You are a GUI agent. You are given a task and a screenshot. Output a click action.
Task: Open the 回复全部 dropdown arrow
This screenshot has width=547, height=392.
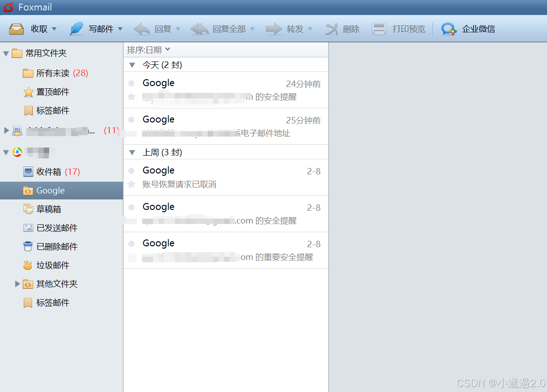252,29
